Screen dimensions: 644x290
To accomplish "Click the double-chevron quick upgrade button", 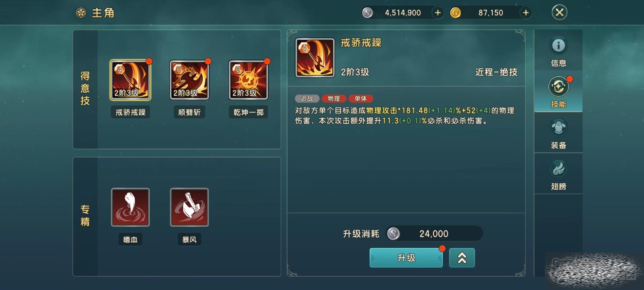I will 462,258.
